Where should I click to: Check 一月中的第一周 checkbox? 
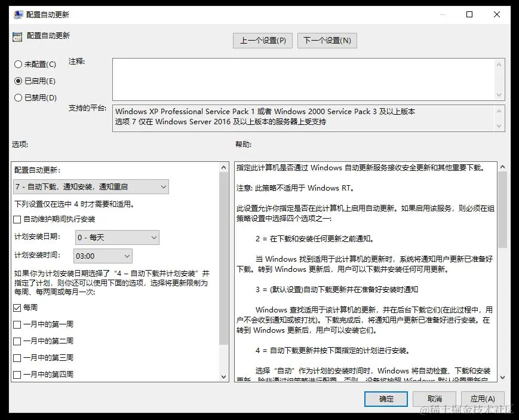tap(17, 324)
